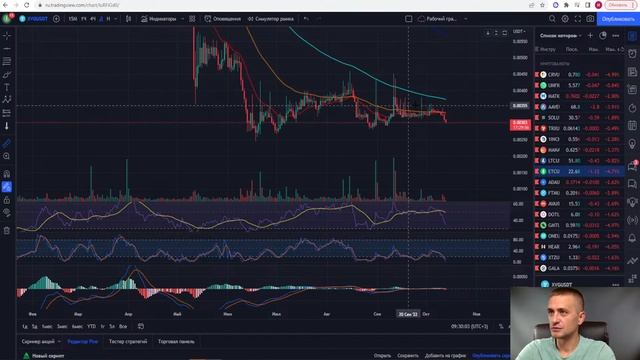Viewport: 640px width, 360px height.
Task: Add a symbol to compare with plus icon
Action: click(x=56, y=19)
